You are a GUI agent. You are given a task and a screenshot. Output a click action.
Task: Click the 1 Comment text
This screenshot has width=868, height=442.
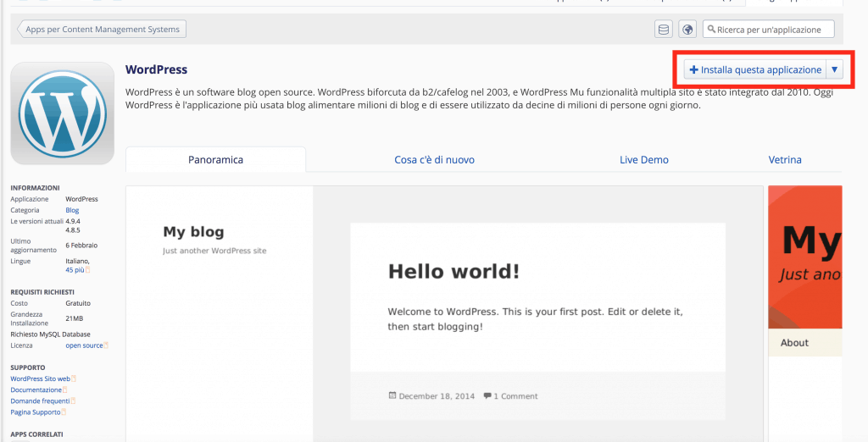point(515,396)
